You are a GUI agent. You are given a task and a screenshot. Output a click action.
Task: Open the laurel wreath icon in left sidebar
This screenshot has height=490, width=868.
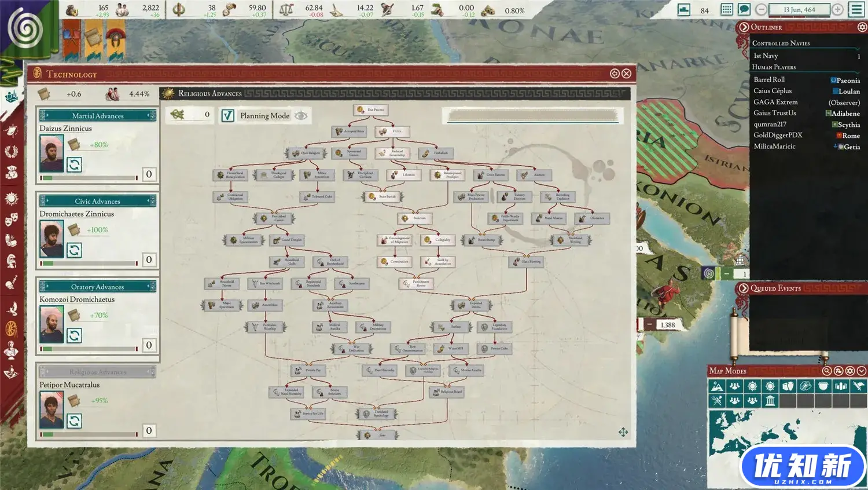tap(11, 152)
